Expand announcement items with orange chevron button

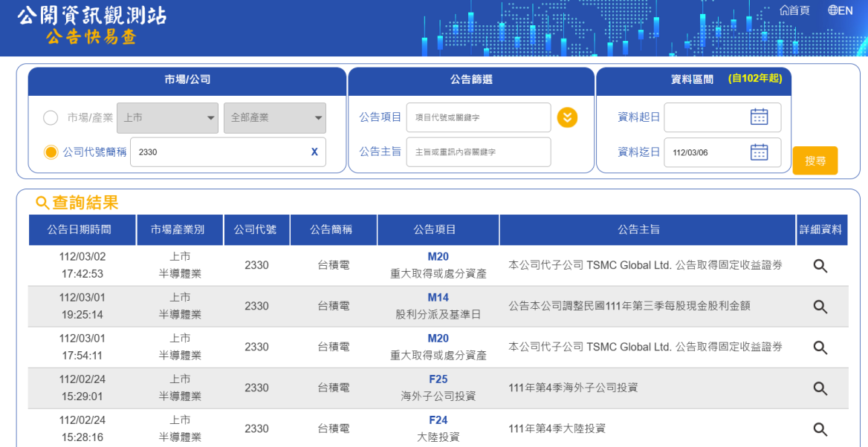click(567, 117)
